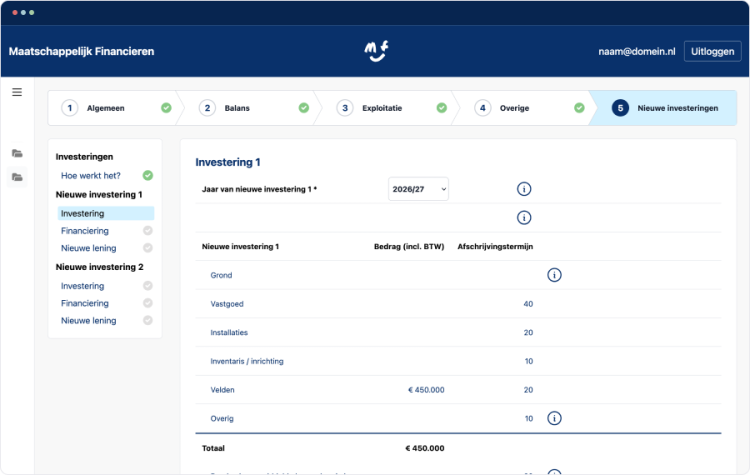
Task: Click grey status check next to Financiering under investering 1
Action: click(148, 231)
